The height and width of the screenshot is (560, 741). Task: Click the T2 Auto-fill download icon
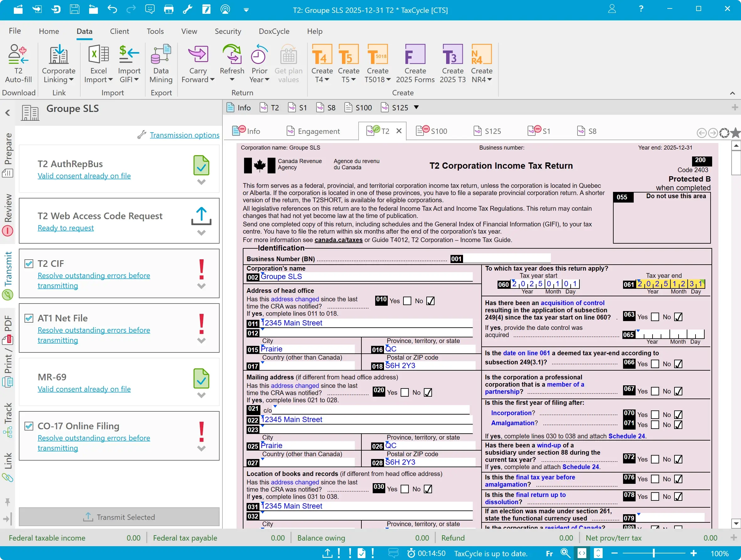pos(18,55)
